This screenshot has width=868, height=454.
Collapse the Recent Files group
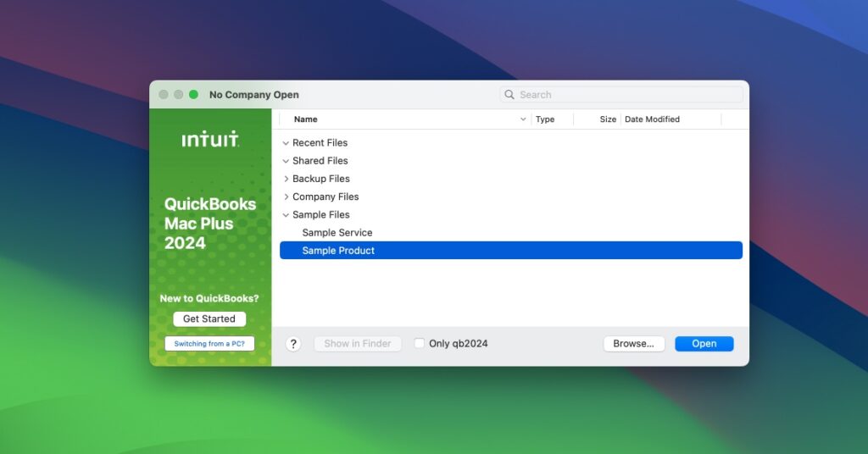(286, 142)
